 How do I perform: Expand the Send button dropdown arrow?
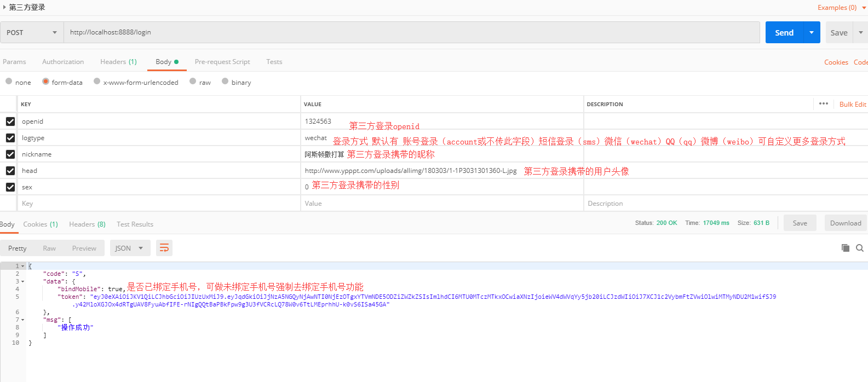[x=812, y=32]
